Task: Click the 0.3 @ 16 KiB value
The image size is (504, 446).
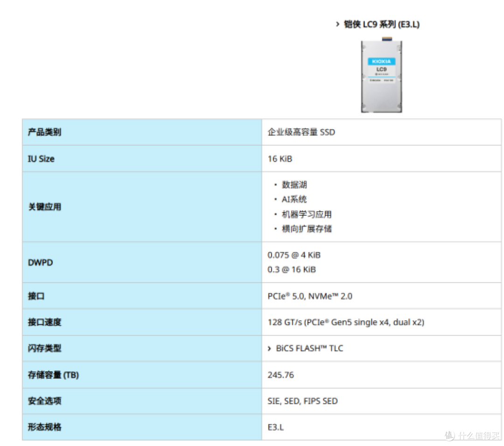Action: tap(292, 269)
